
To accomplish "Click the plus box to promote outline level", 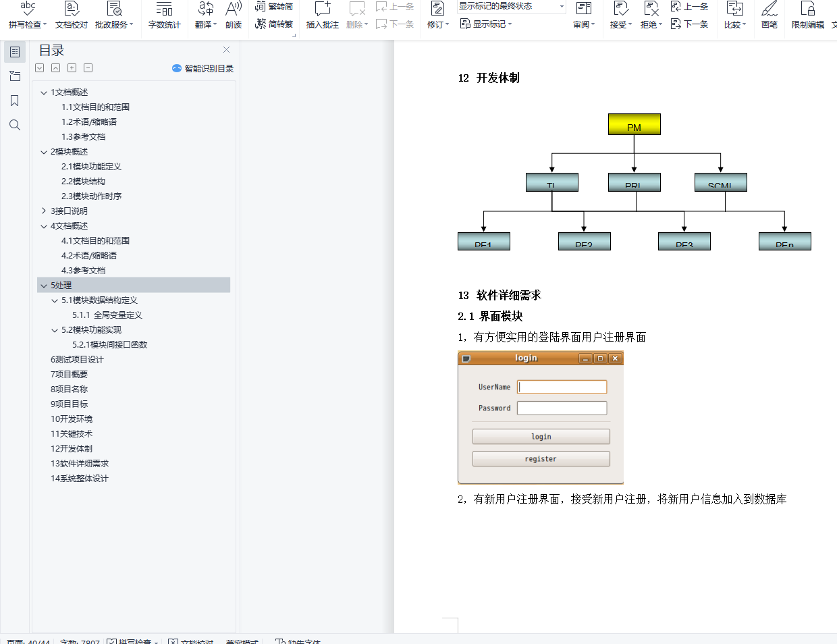I will coord(72,68).
